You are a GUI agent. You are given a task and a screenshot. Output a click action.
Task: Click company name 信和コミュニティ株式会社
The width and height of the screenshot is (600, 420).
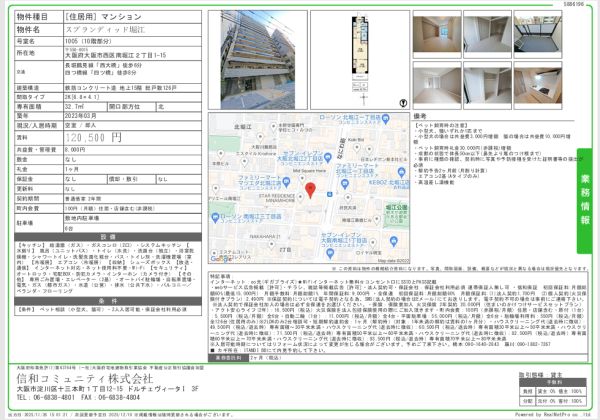[x=85, y=379]
